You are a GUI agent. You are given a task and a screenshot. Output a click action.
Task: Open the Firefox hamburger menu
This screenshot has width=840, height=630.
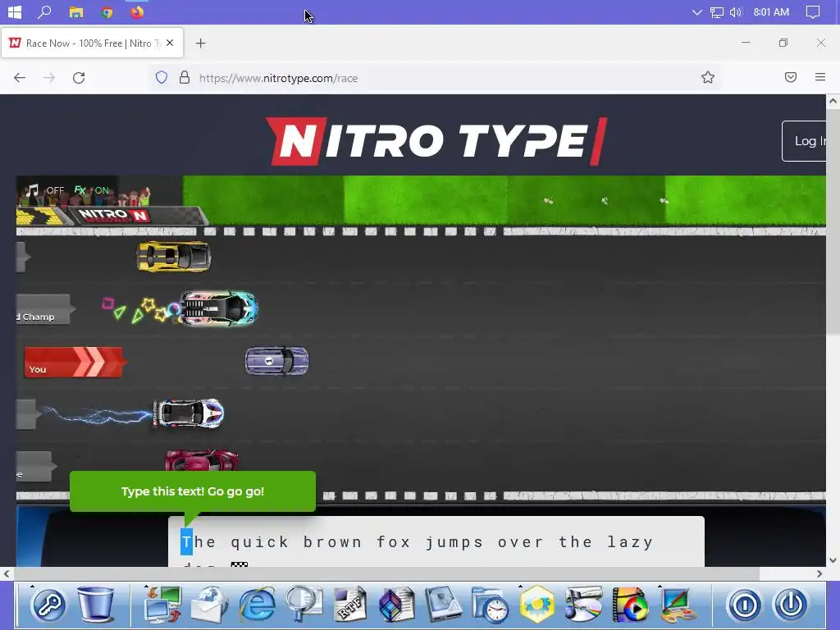tap(819, 77)
